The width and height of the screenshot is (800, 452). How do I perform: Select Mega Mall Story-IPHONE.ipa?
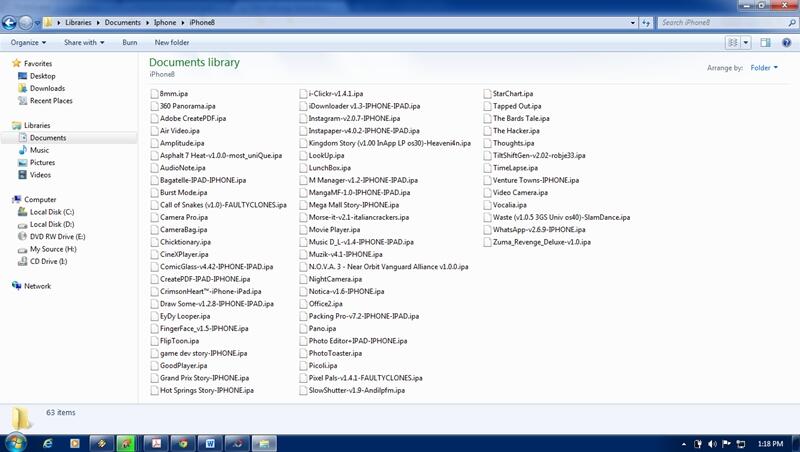(354, 205)
